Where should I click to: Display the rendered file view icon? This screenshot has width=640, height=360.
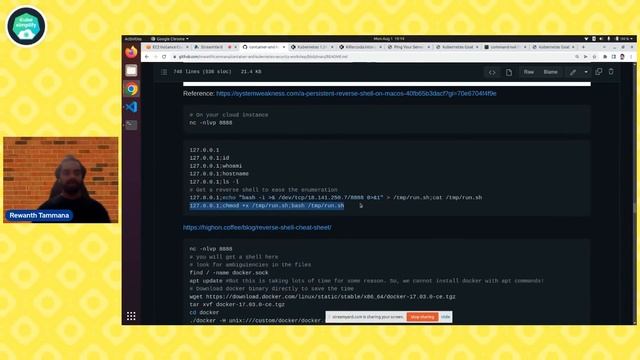509,72
